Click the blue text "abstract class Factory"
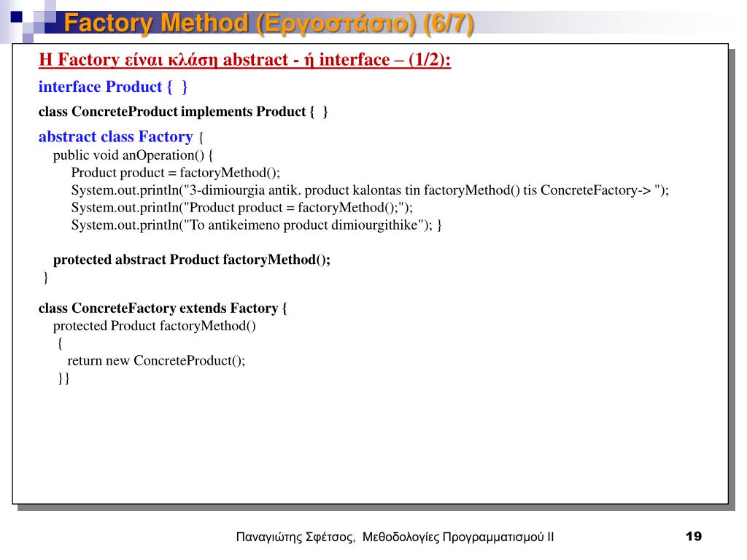 (116, 137)
